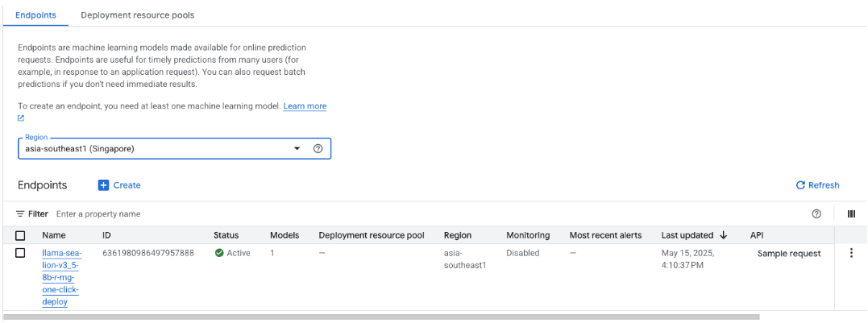
Task: Click the Filter lines icon
Action: click(21, 214)
